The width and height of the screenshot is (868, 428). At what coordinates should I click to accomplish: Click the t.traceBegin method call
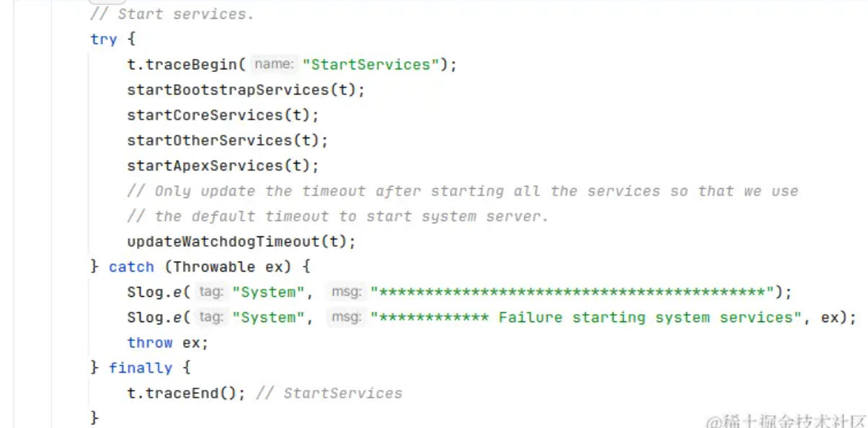187,65
